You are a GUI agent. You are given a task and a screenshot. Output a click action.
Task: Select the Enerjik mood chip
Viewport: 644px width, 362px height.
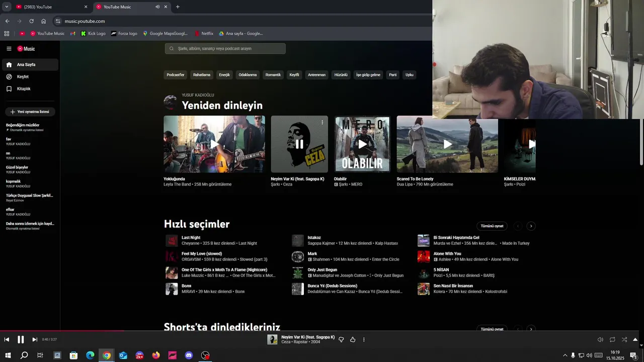tap(224, 75)
